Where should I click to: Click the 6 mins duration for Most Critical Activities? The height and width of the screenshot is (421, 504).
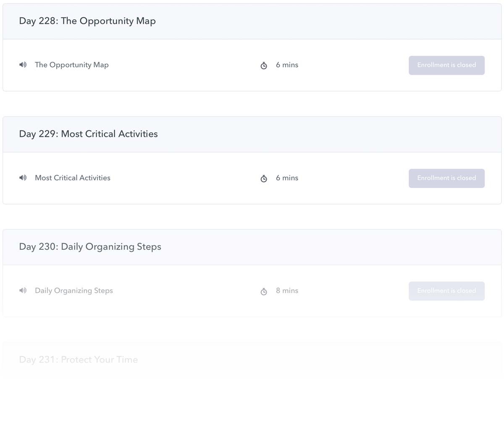coord(287,178)
